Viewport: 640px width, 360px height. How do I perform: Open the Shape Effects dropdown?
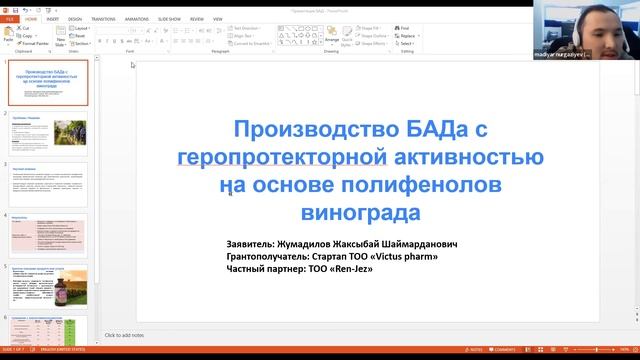pyautogui.click(x=371, y=43)
